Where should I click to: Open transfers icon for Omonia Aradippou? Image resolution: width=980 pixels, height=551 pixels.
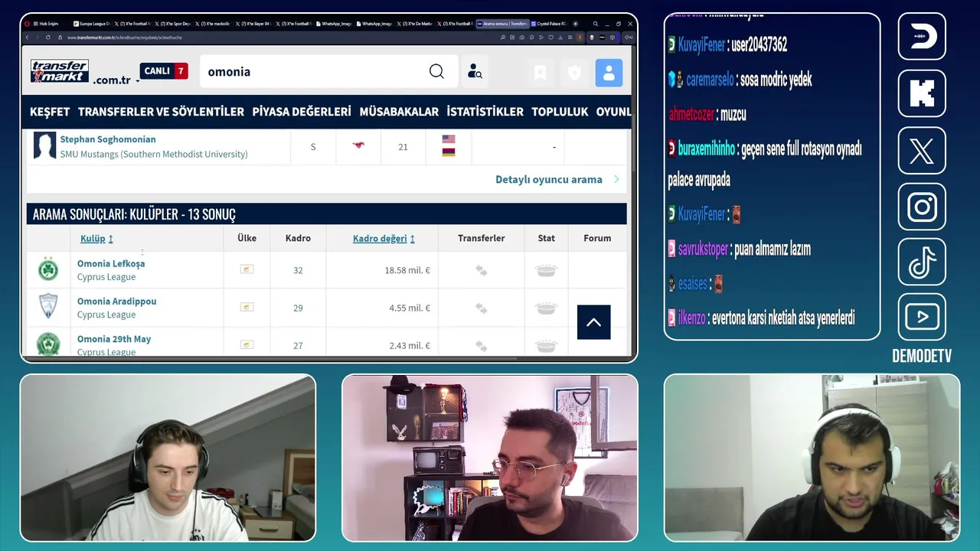coord(481,308)
